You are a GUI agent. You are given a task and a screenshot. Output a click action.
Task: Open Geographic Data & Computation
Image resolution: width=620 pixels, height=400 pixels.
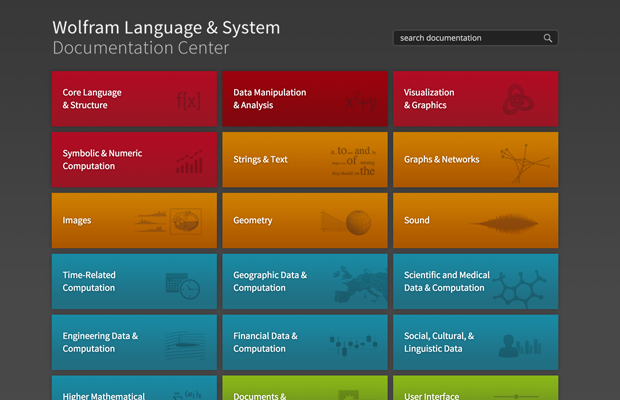[305, 281]
